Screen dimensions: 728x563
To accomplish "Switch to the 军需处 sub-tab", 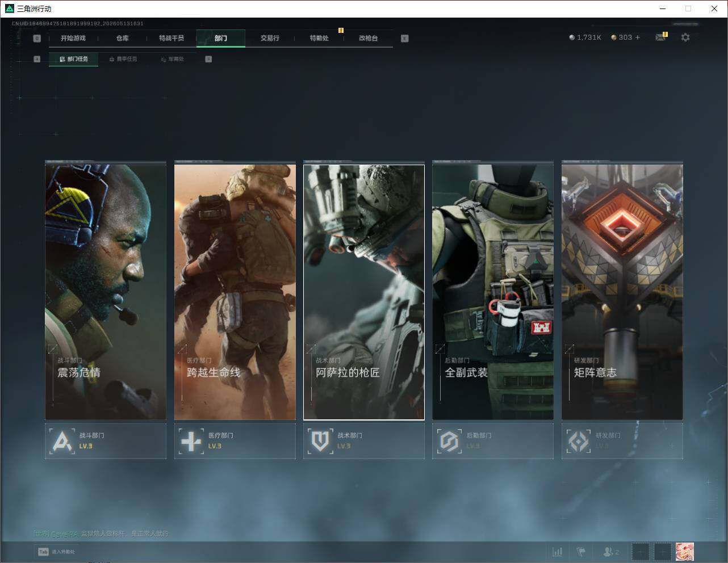I will click(x=172, y=59).
